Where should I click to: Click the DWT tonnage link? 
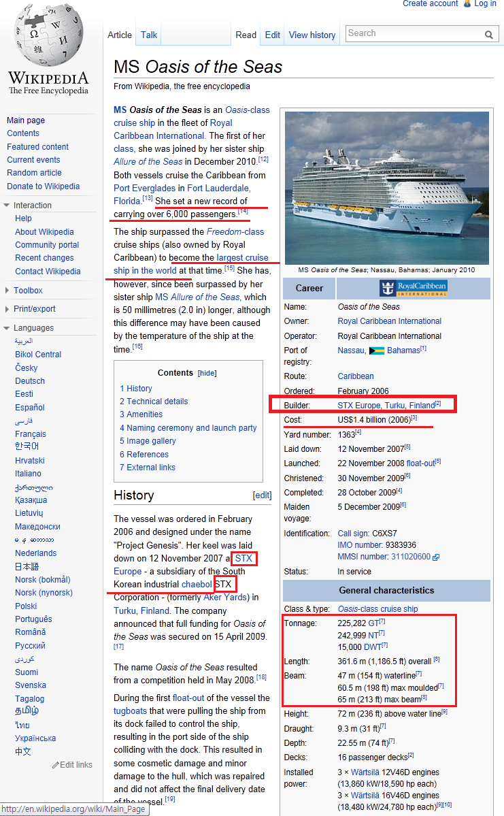point(373,647)
